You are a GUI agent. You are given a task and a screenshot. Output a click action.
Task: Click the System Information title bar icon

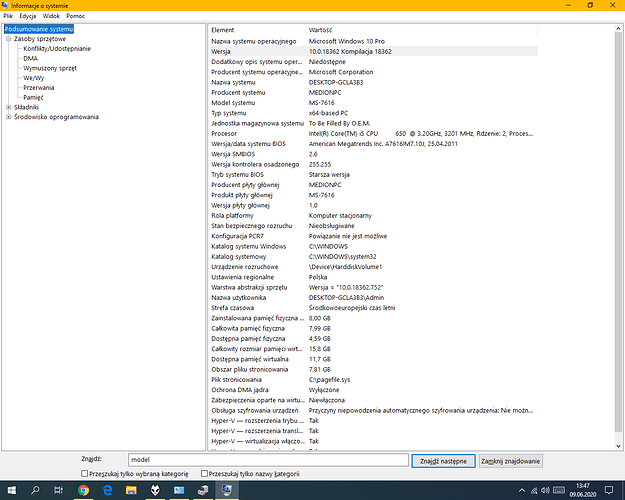tap(5, 5)
